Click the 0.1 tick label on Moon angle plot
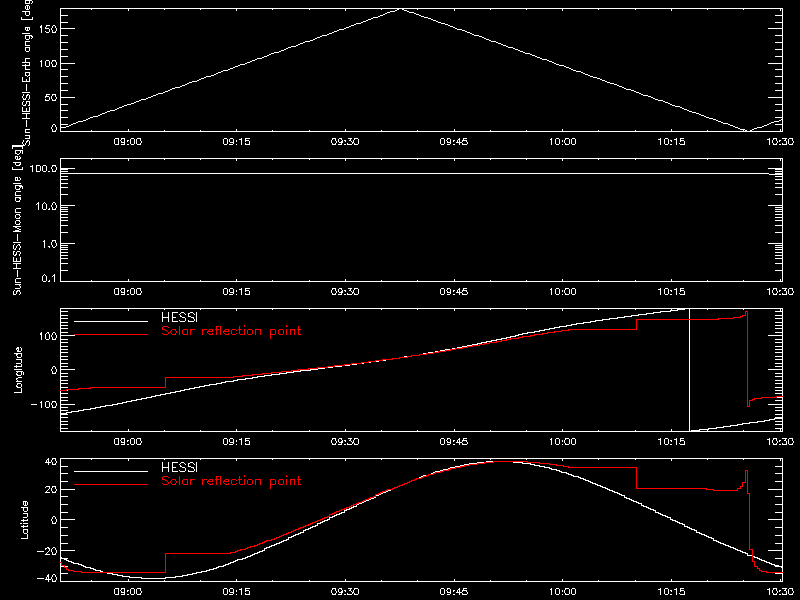 pyautogui.click(x=49, y=278)
